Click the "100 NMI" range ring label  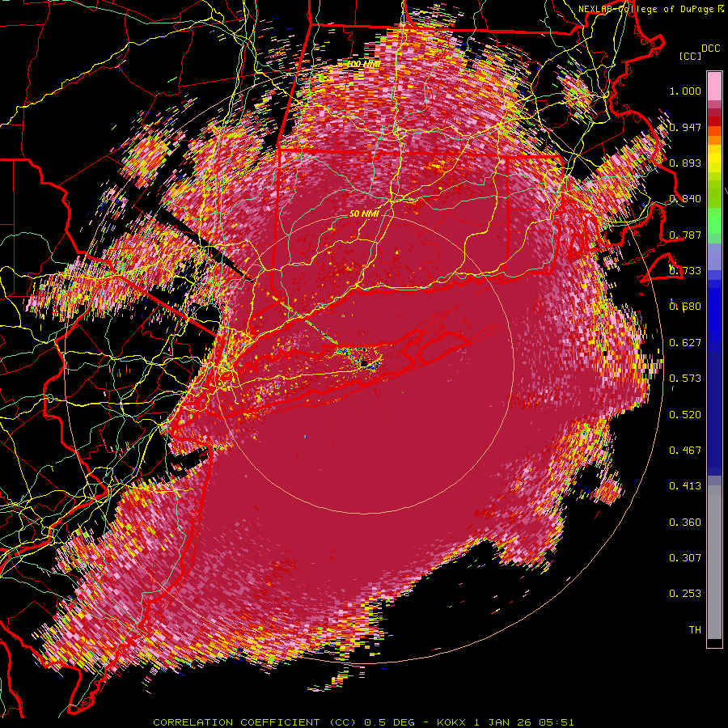coord(364,64)
